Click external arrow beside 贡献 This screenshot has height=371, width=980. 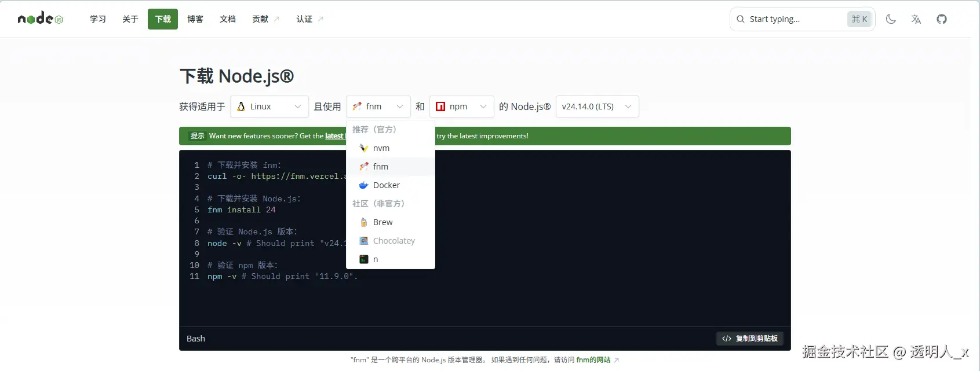click(x=276, y=19)
